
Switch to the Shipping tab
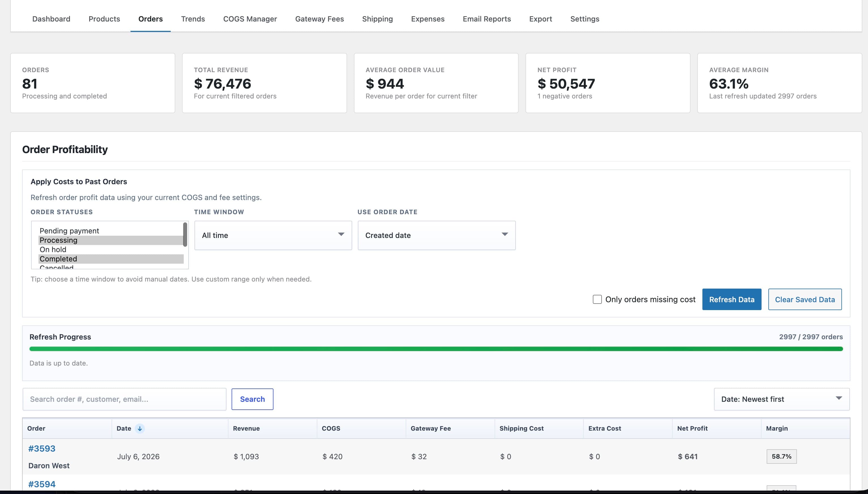(377, 19)
